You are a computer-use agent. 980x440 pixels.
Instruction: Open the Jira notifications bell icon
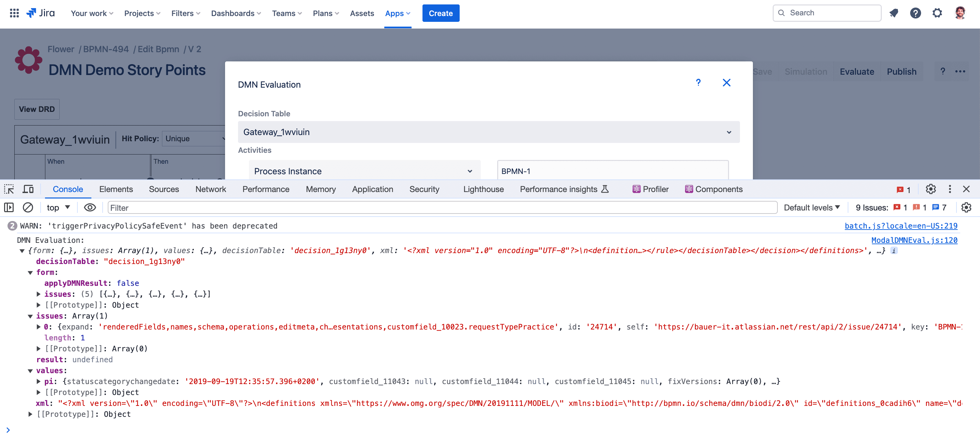(894, 13)
